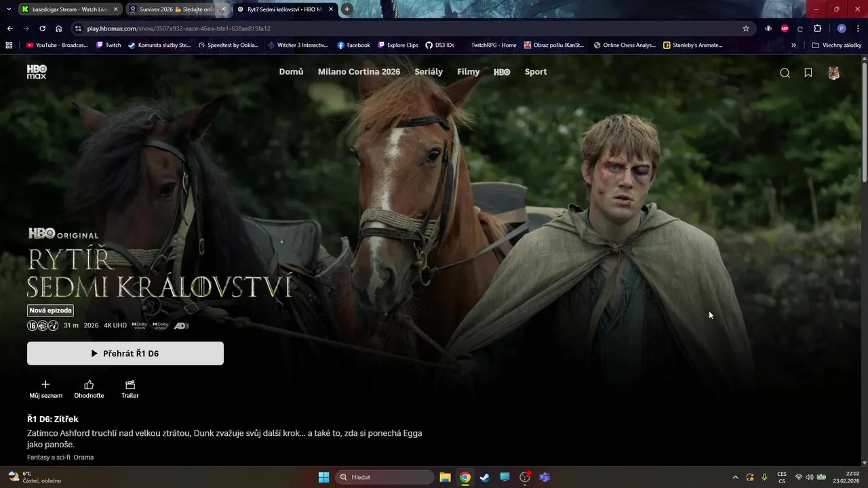Click the episode title Ř1 D6: Zítřek

(53, 419)
